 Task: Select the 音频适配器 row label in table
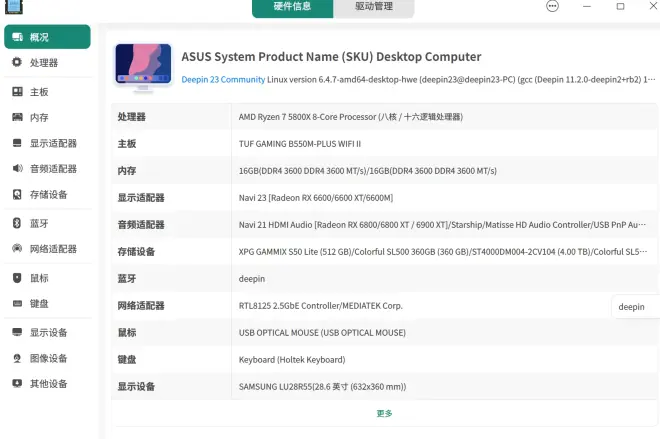(x=141, y=225)
